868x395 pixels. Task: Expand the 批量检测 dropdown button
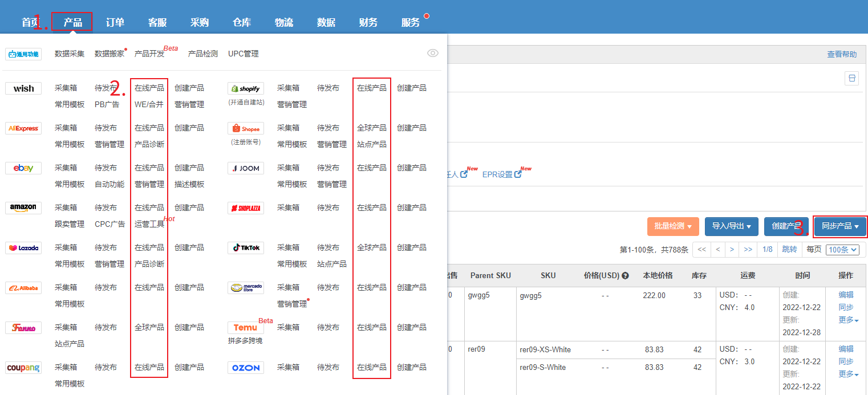(x=672, y=226)
